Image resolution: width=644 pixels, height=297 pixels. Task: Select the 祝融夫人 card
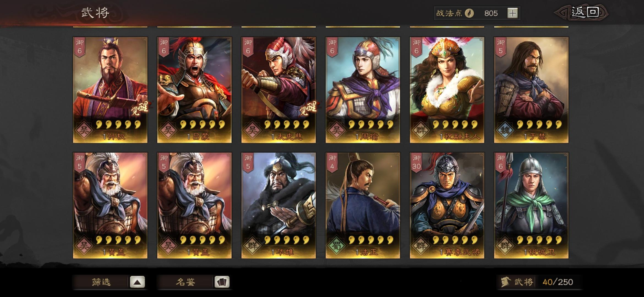point(447,90)
